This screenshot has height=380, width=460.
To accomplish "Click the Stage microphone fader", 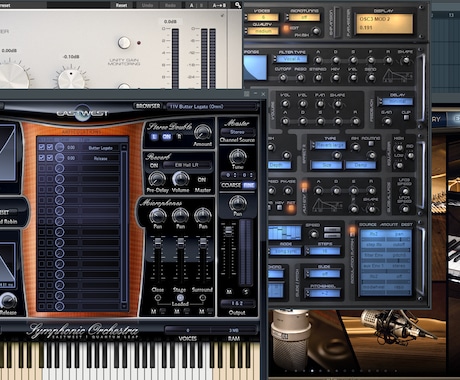I will pos(180,243).
